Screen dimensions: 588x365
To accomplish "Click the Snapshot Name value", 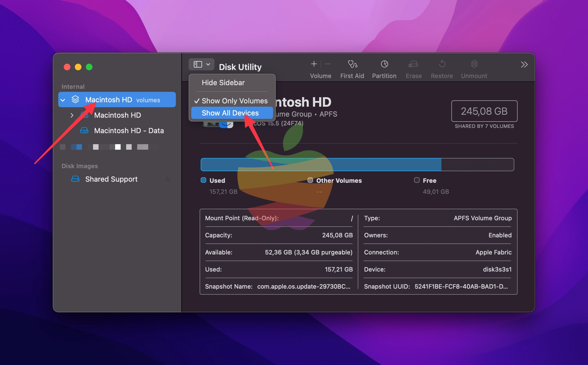I will point(304,287).
